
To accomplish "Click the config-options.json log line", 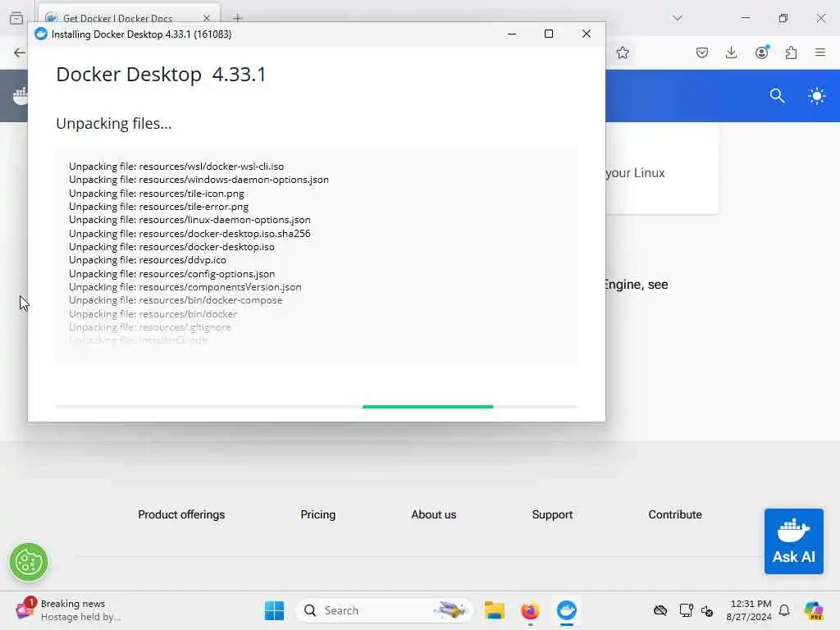I will click(x=172, y=274).
